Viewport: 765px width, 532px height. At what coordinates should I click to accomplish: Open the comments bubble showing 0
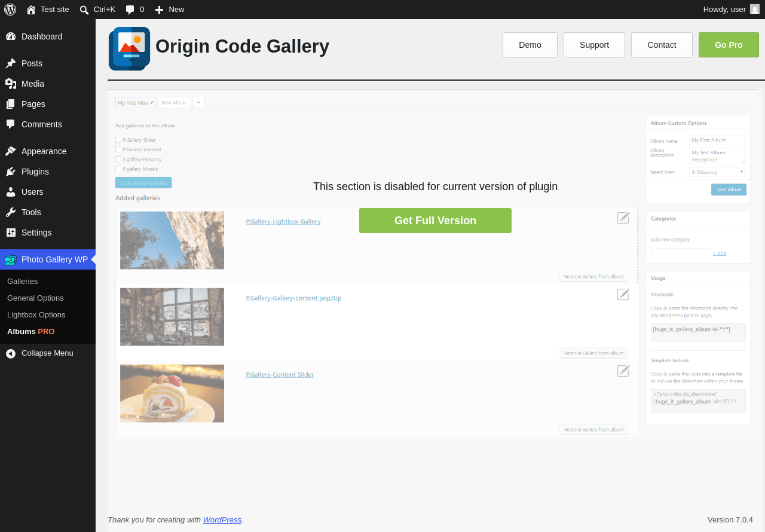click(130, 10)
